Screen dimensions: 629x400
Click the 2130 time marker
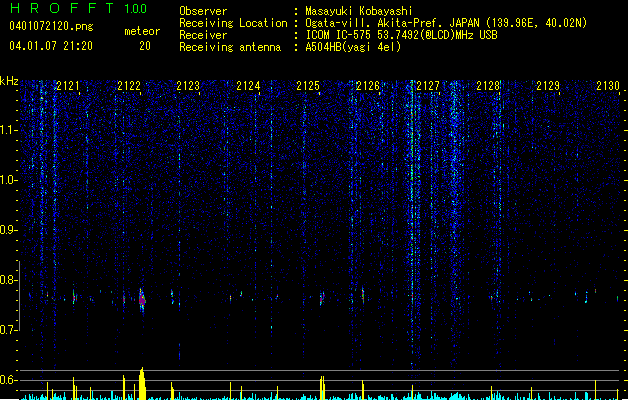pos(608,85)
